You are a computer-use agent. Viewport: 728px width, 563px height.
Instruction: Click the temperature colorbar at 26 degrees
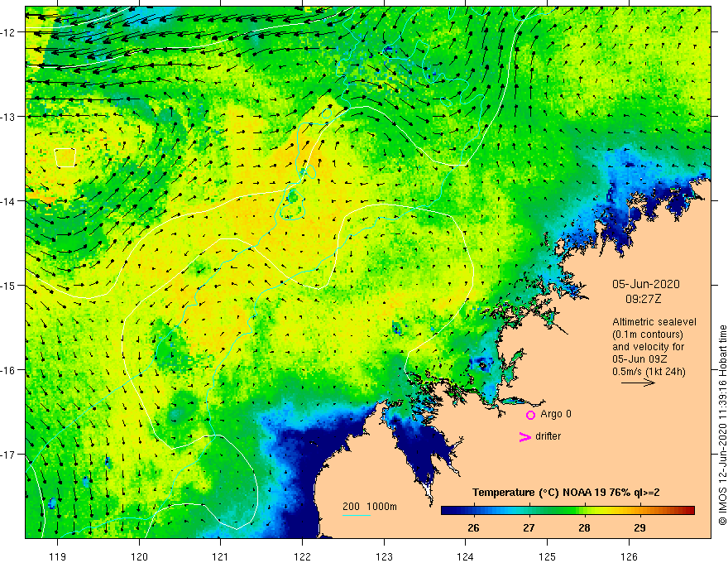473,510
